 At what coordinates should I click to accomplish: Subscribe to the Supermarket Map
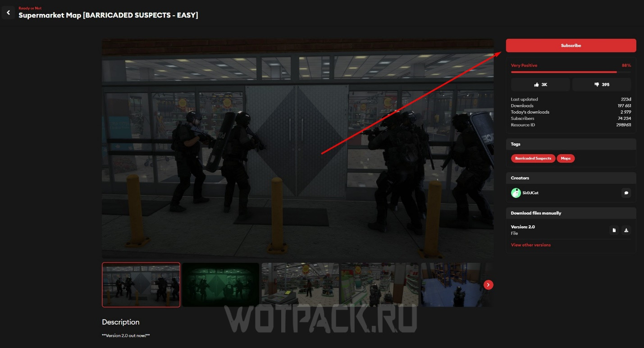click(571, 46)
